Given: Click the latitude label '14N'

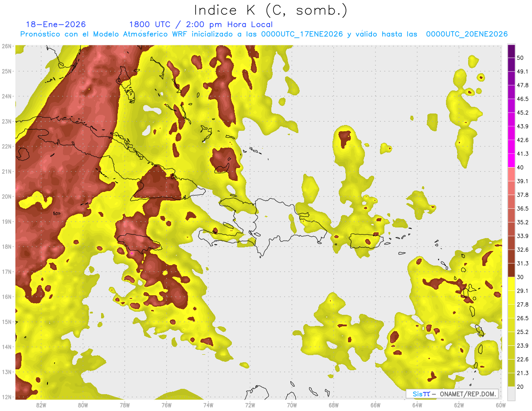Looking at the screenshot, I should coord(7,347).
